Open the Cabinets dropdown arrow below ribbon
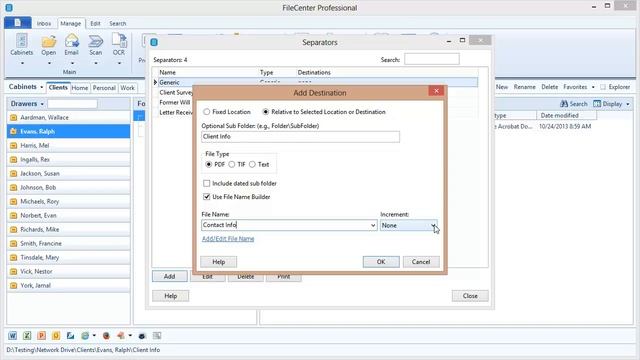 tap(42, 87)
